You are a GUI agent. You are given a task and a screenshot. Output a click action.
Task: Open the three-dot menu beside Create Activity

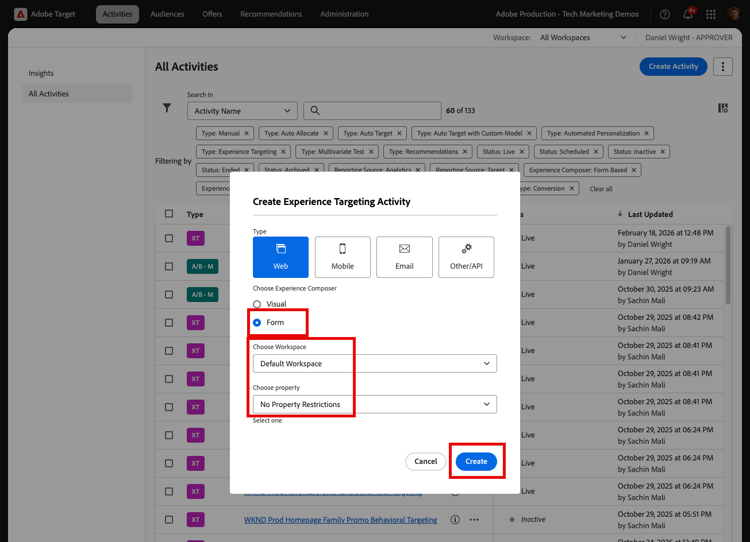point(723,66)
